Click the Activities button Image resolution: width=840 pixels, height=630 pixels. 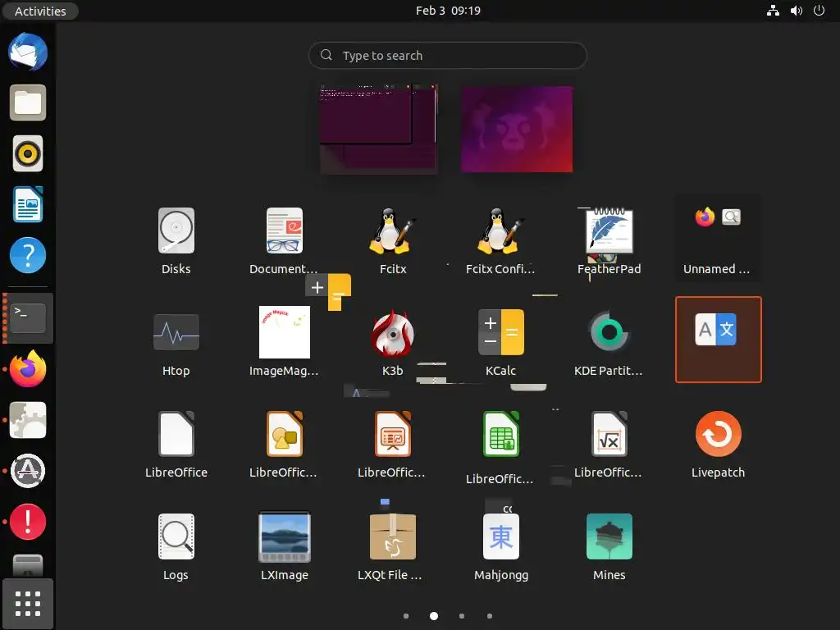(x=40, y=11)
